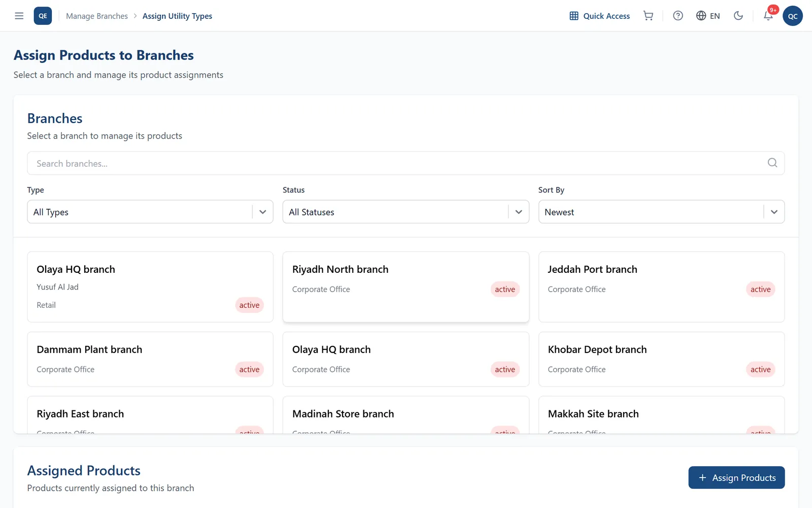This screenshot has width=812, height=508.
Task: Open the shopping cart
Action: tap(648, 16)
